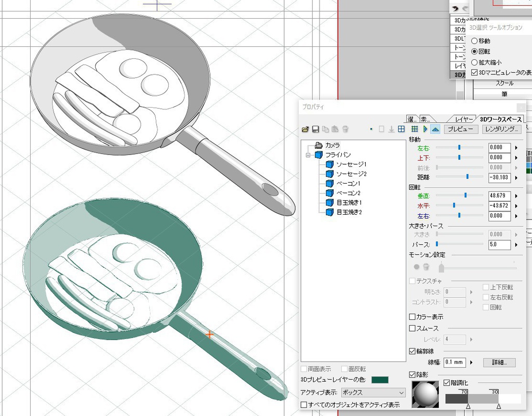Viewport: 532px width, 416px height.
Task: Click the レンダリング button
Action: (x=502, y=129)
